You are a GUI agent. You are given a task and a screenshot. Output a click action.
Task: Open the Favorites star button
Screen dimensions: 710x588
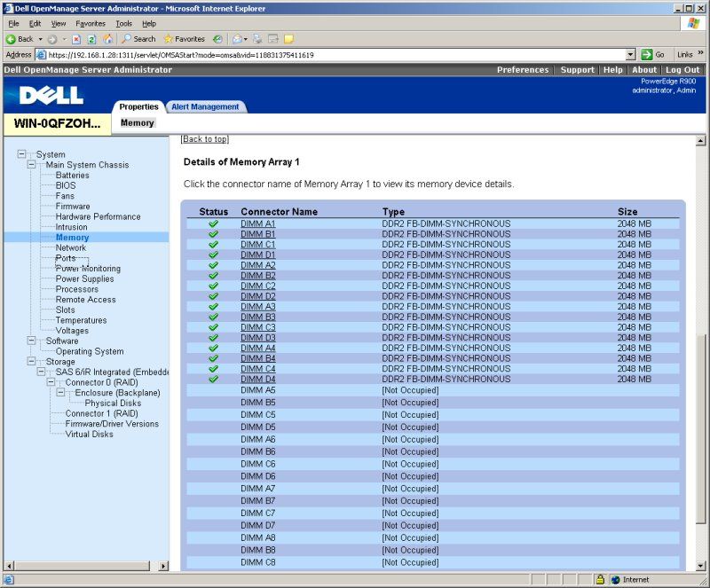[x=184, y=39]
